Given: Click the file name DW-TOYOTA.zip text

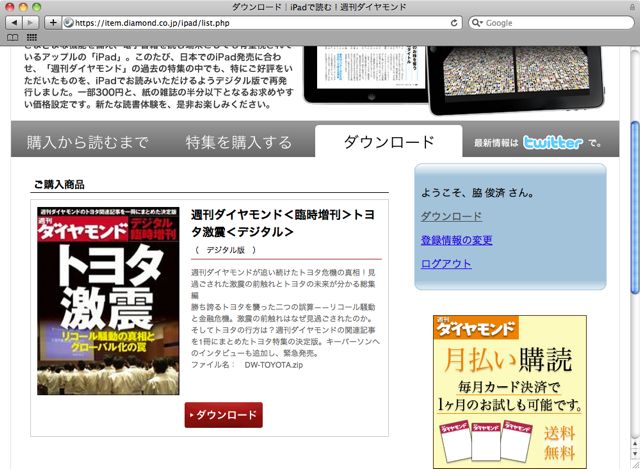Looking at the screenshot, I should (x=273, y=365).
